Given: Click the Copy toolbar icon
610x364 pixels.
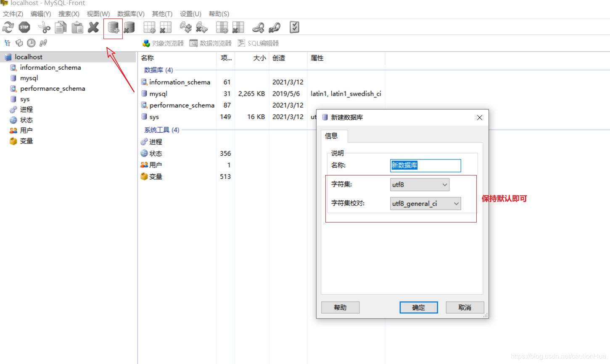Looking at the screenshot, I should point(61,28).
